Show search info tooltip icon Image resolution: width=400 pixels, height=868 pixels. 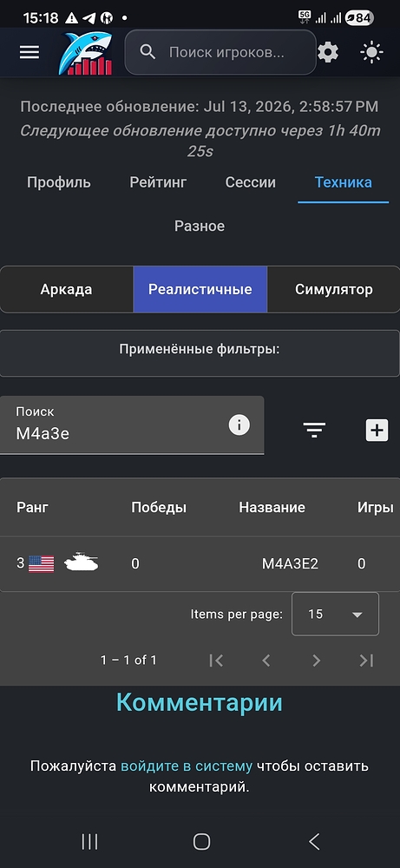click(239, 425)
